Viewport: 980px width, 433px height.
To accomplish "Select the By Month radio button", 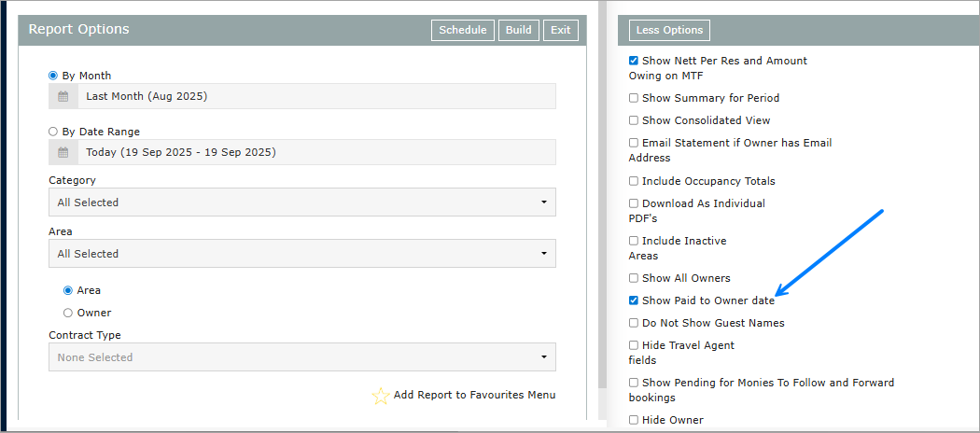I will point(53,76).
